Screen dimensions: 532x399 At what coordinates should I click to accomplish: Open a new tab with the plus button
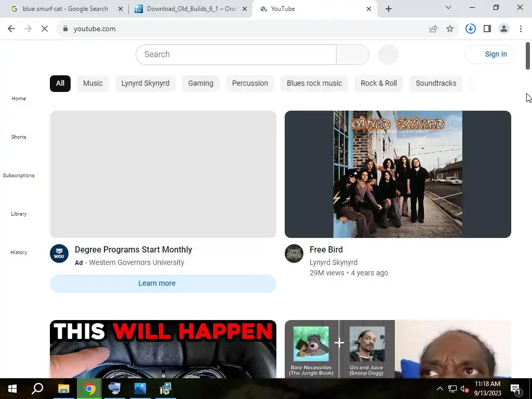coord(389,9)
